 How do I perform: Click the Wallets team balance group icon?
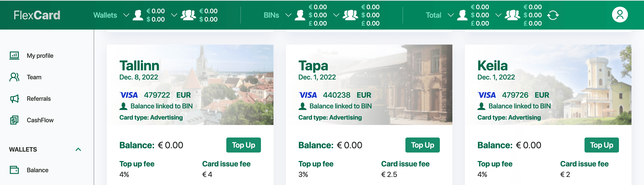[x=188, y=15]
